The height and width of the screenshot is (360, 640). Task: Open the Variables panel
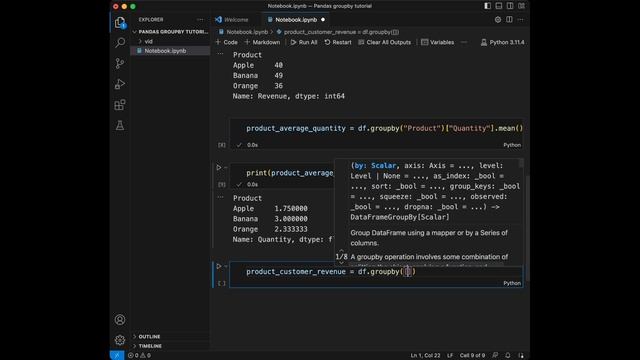pos(437,42)
